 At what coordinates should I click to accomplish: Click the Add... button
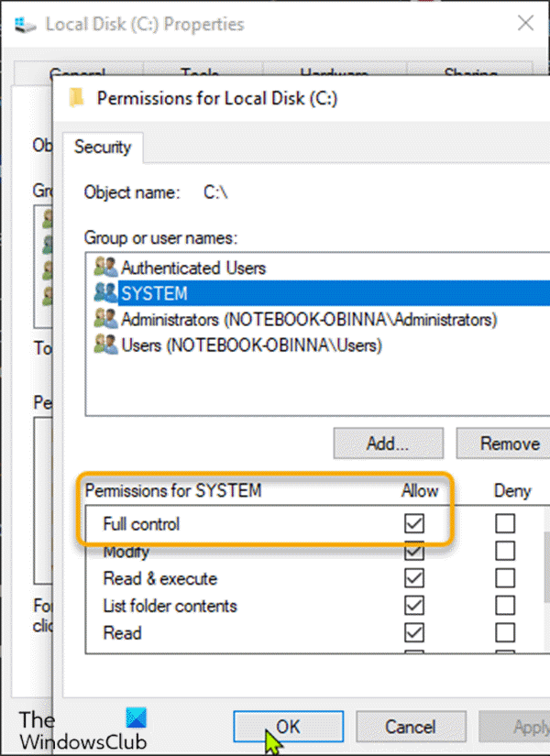coord(388,444)
